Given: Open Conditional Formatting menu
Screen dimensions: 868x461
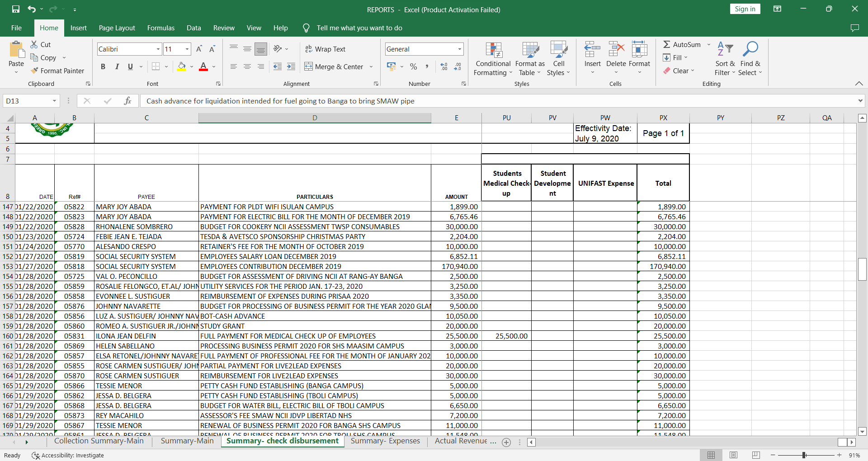Looking at the screenshot, I should point(493,59).
